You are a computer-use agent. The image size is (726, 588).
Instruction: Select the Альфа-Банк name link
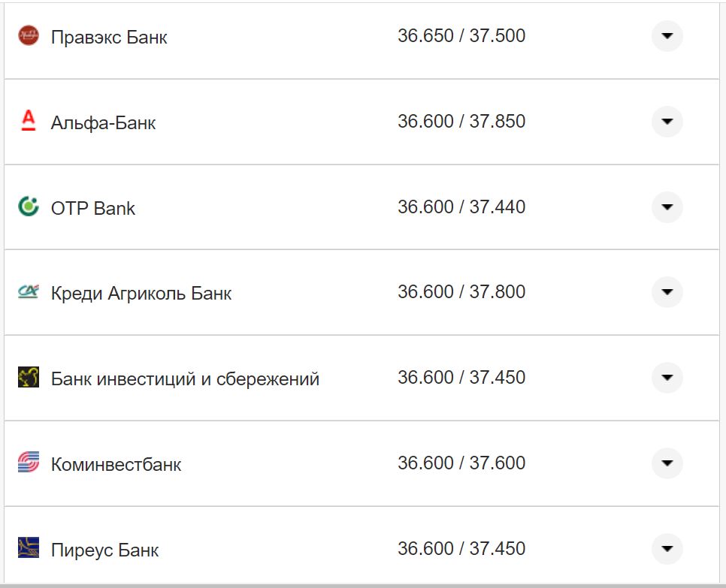point(102,122)
